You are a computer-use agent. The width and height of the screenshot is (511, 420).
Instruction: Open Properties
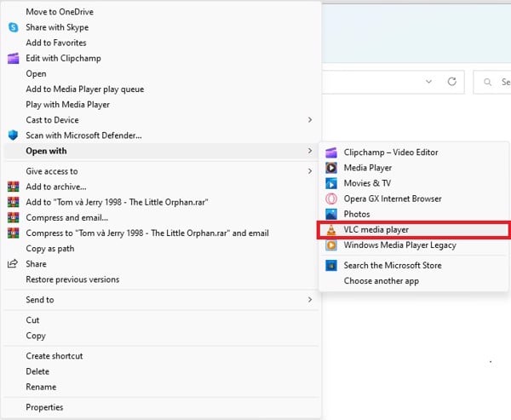pos(44,407)
